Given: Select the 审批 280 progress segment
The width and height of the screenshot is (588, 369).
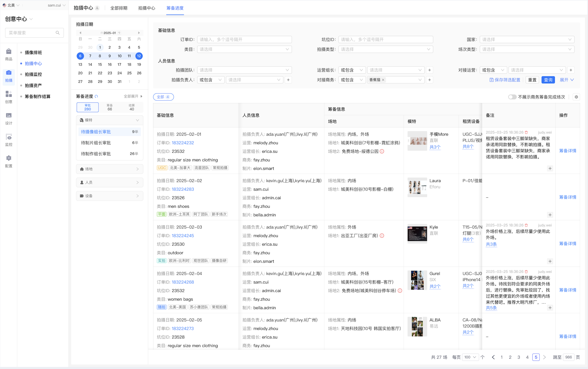Looking at the screenshot, I should click(x=87, y=107).
